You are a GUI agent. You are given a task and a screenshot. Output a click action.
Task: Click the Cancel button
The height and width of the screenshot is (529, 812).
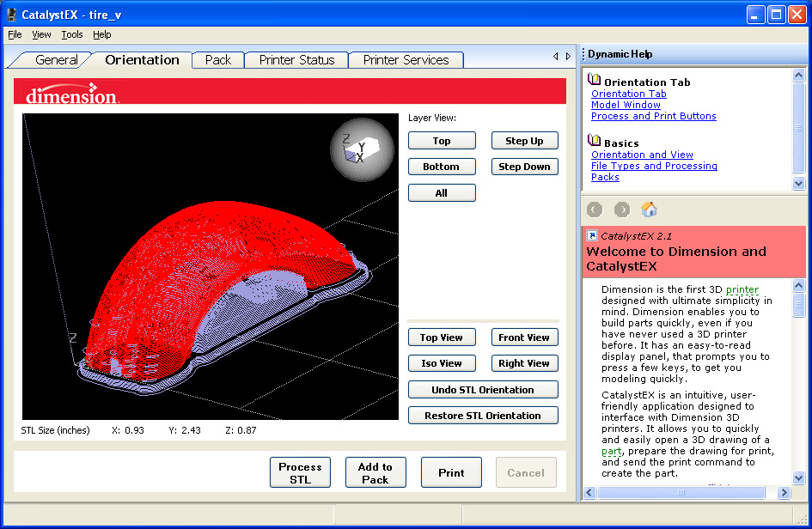click(526, 472)
